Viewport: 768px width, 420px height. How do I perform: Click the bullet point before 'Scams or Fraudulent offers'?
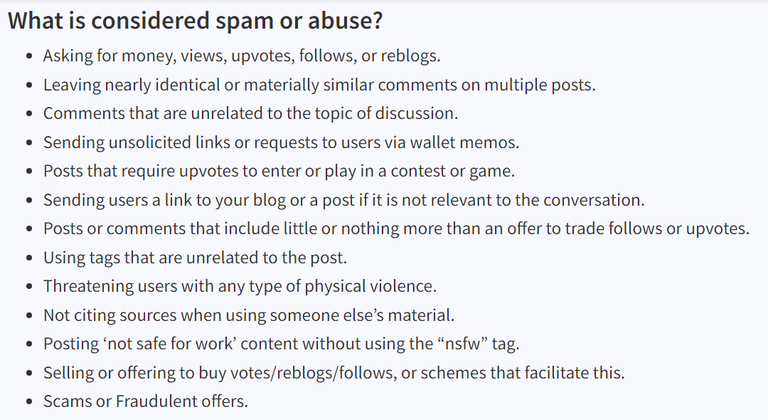[x=29, y=402]
